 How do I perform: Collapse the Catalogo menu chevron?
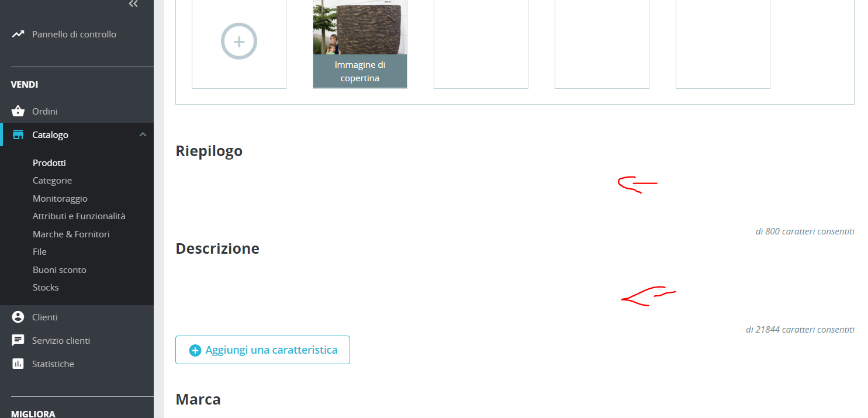143,134
